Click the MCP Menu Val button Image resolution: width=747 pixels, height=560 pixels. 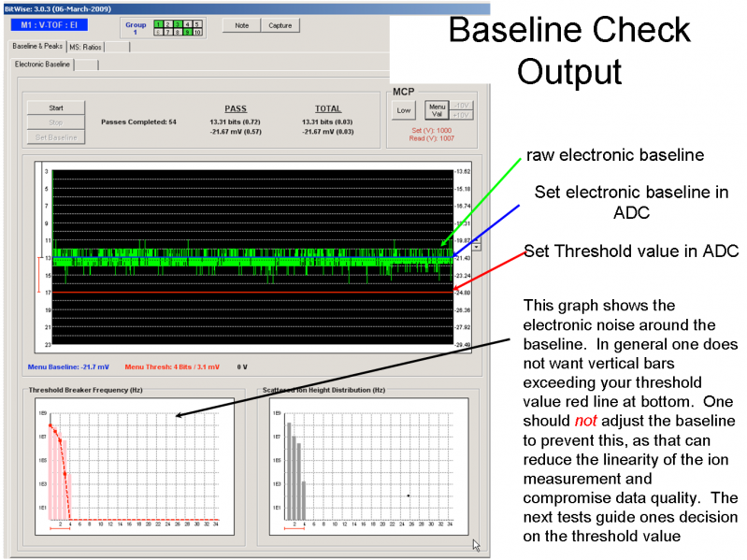(437, 110)
